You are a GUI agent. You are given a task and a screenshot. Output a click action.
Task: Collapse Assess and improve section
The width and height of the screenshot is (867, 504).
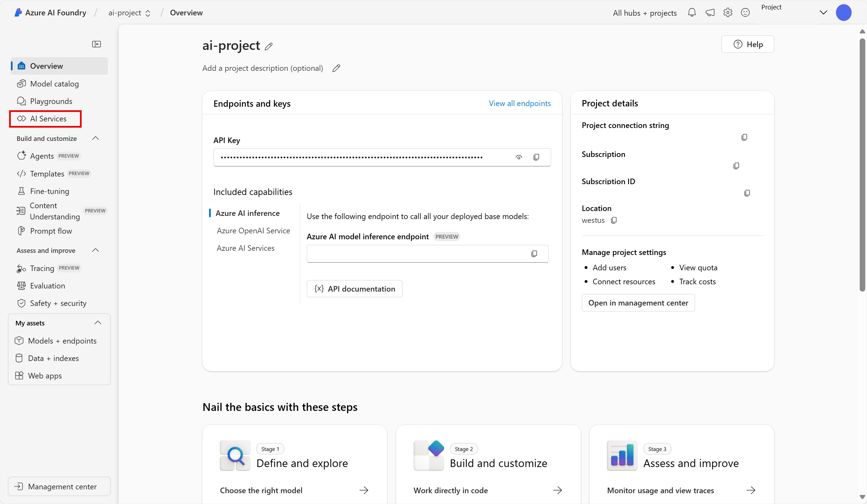click(95, 250)
